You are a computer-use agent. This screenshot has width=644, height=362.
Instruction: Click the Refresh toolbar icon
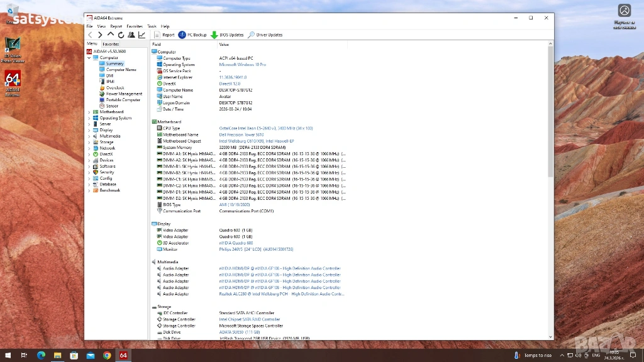pyautogui.click(x=121, y=35)
